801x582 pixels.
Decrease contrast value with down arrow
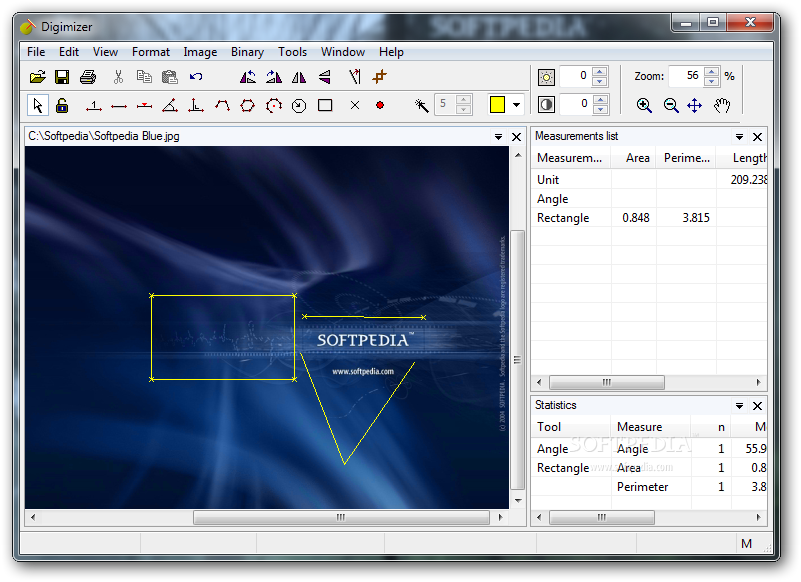(600, 109)
